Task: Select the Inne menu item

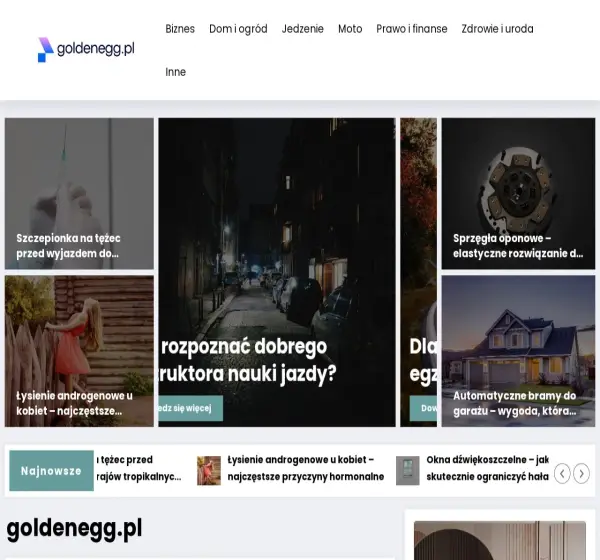Action: coord(175,72)
